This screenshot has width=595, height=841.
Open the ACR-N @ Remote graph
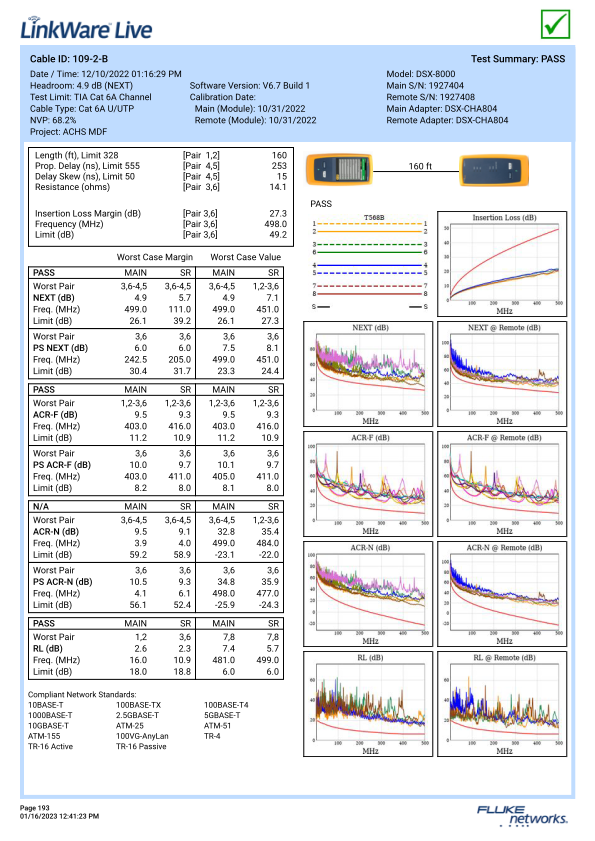pyautogui.click(x=502, y=594)
